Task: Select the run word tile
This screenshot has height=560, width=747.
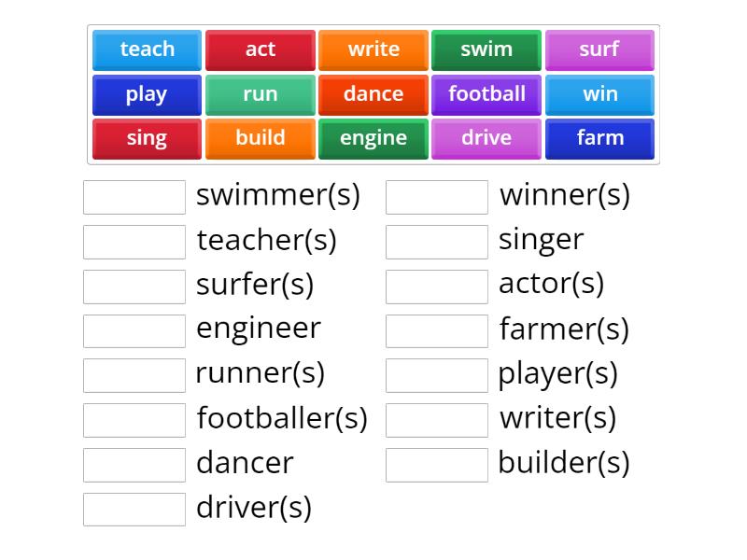Action: click(261, 93)
